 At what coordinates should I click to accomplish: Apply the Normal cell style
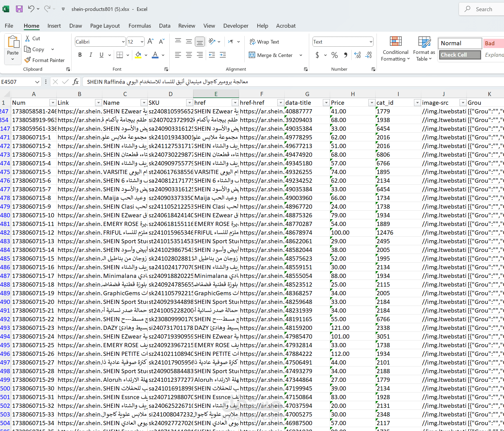coord(460,43)
